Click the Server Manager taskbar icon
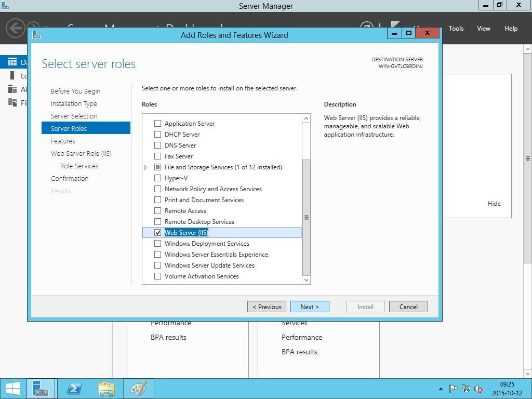 point(41,389)
